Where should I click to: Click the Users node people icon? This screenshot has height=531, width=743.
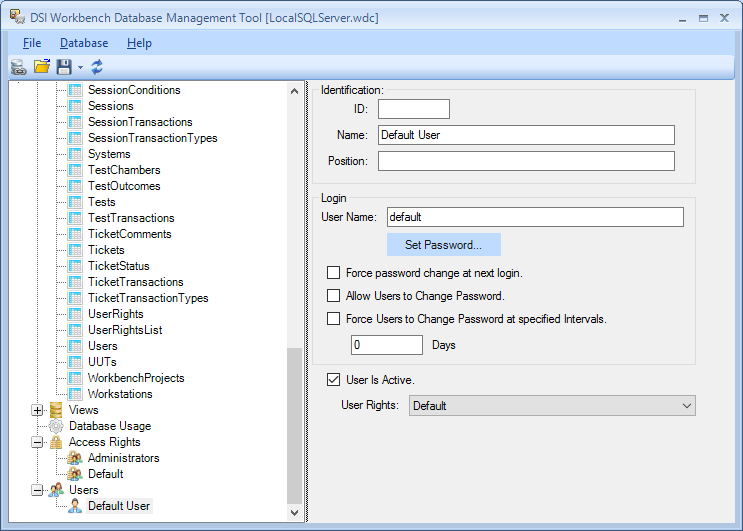coord(56,490)
